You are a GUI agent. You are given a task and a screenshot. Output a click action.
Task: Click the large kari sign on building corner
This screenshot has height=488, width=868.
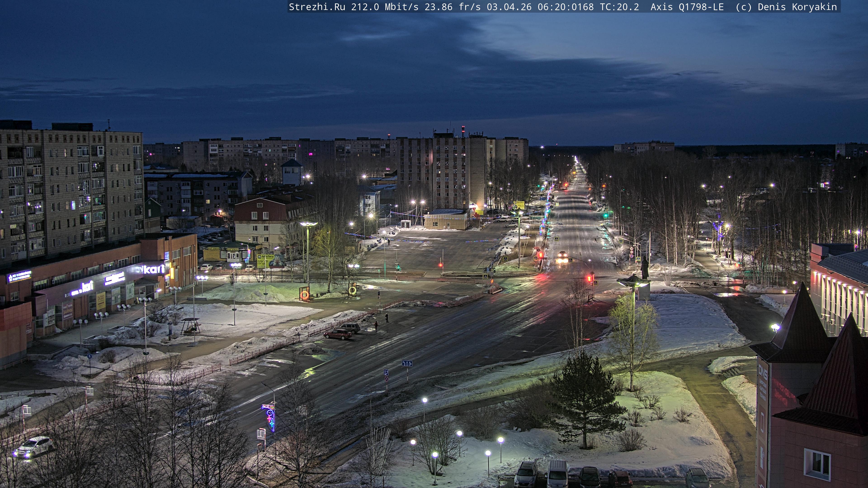(x=154, y=269)
